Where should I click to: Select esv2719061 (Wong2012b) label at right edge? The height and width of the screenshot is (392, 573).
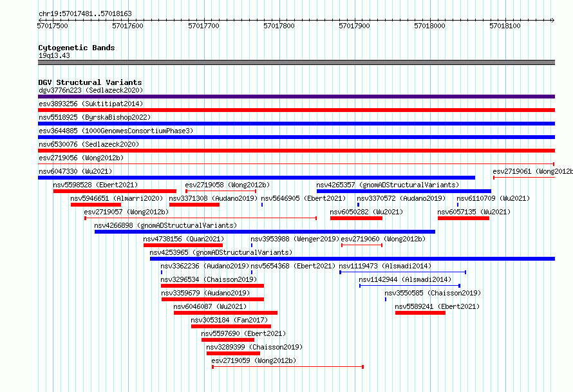pyautogui.click(x=532, y=171)
